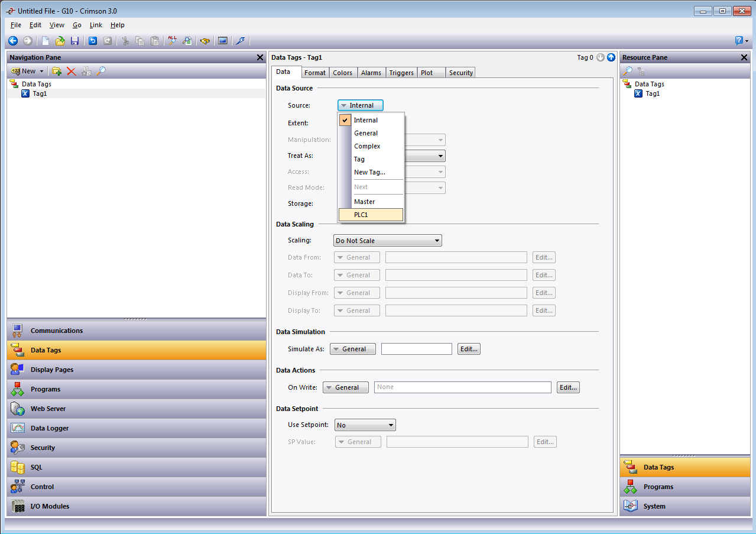Open the Help menu
The image size is (756, 534).
click(118, 25)
